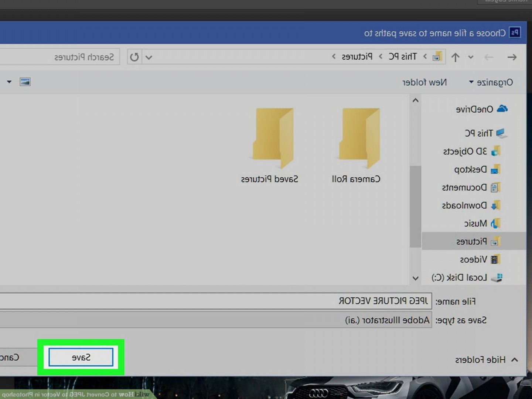Open the Organize menu
Screen dimensions: 532x399
click(x=491, y=82)
